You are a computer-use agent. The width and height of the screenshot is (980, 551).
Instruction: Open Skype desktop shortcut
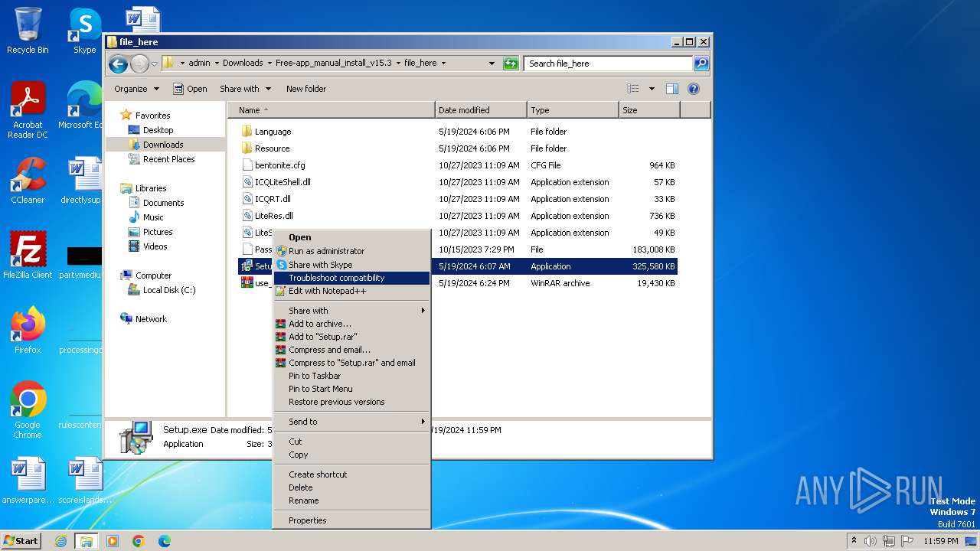[84, 31]
